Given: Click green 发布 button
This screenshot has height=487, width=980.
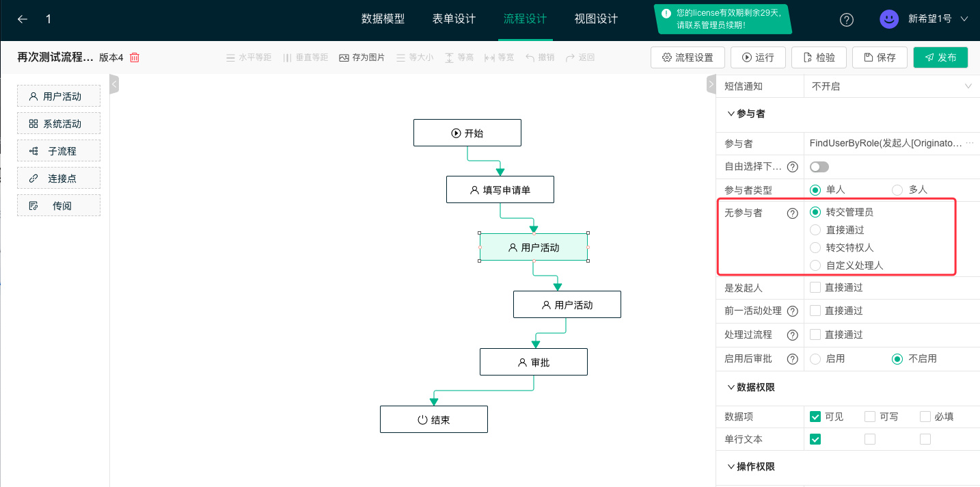Looking at the screenshot, I should (x=940, y=57).
